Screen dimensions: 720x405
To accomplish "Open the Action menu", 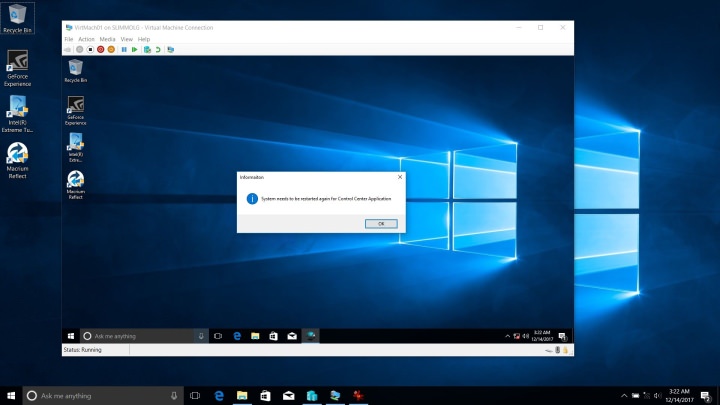I will (x=86, y=39).
